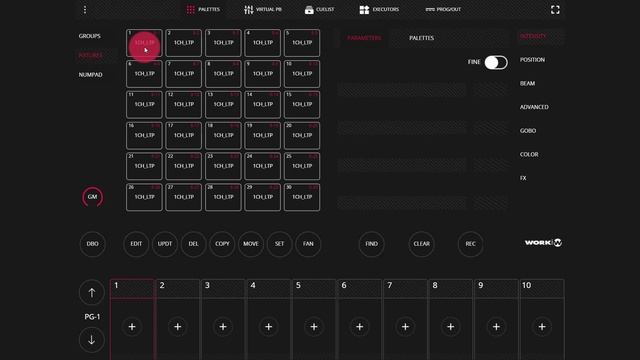Click the SET round button
640x360 pixels.
279,244
